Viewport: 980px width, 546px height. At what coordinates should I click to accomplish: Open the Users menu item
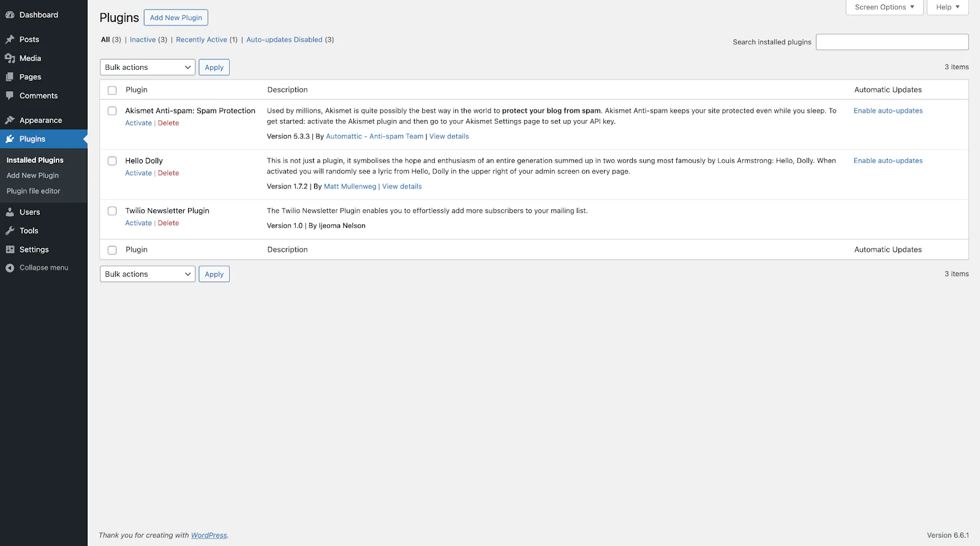point(29,212)
